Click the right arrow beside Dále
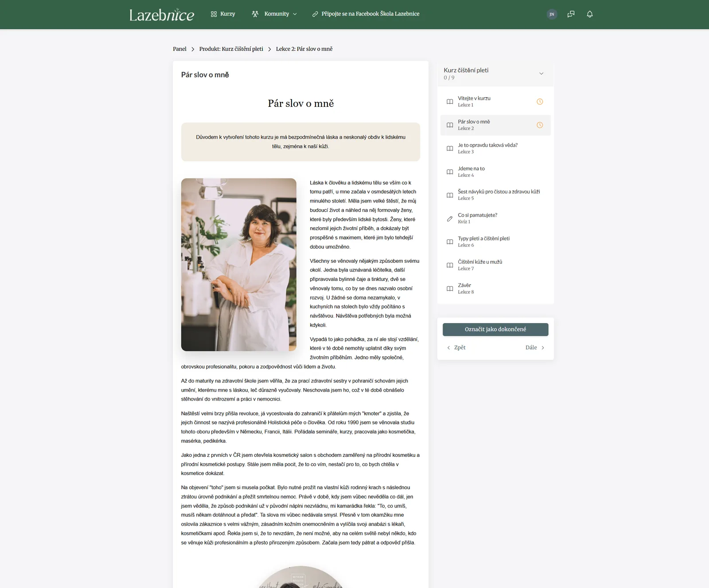 pos(543,348)
